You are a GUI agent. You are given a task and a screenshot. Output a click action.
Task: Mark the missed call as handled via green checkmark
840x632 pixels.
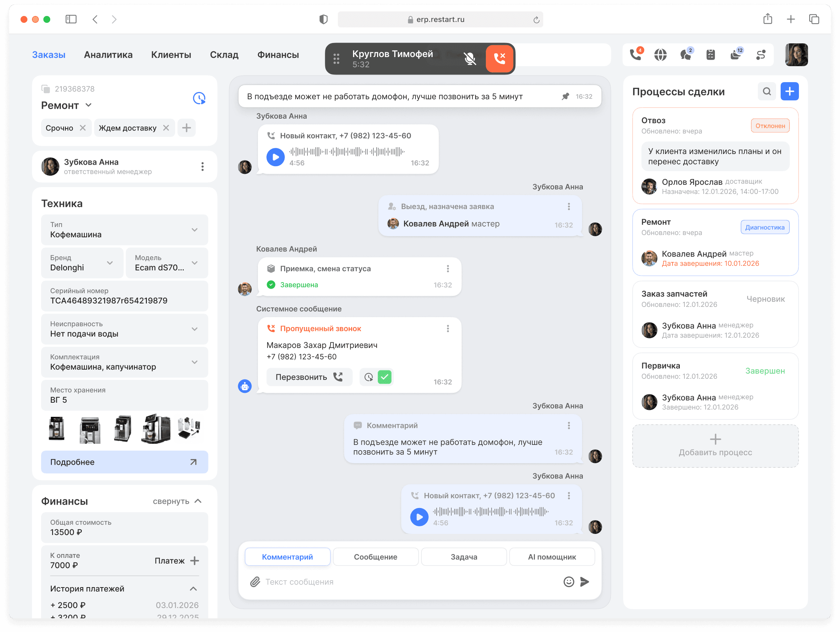tap(385, 377)
